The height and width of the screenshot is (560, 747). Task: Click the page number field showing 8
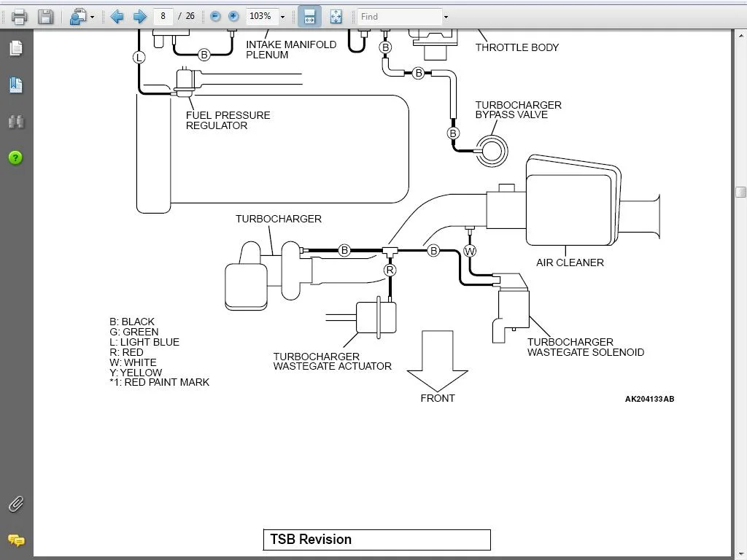click(163, 16)
